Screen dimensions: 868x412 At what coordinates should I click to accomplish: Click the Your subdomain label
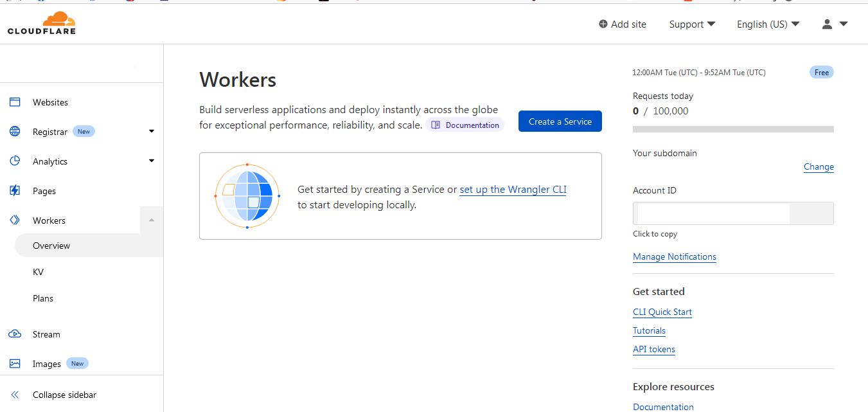pos(665,153)
